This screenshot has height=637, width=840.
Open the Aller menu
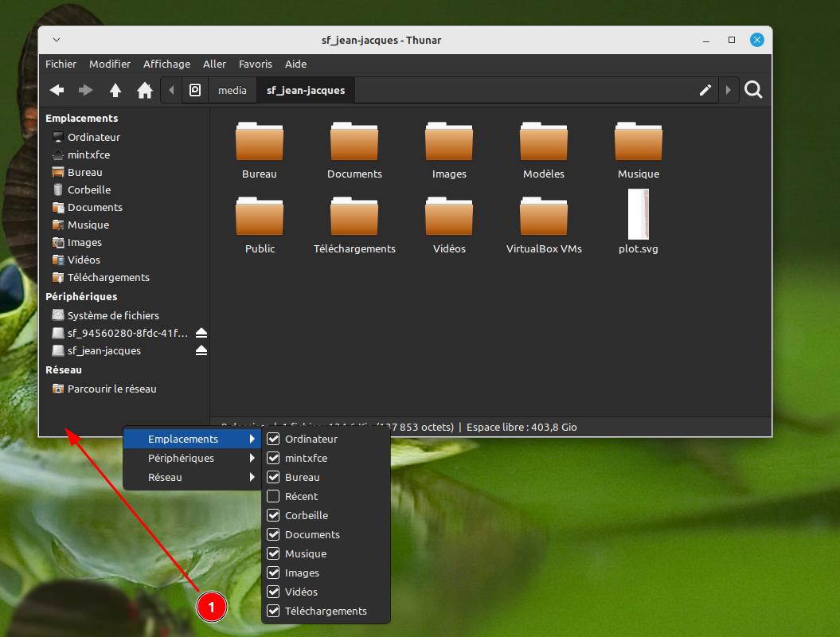[x=214, y=64]
